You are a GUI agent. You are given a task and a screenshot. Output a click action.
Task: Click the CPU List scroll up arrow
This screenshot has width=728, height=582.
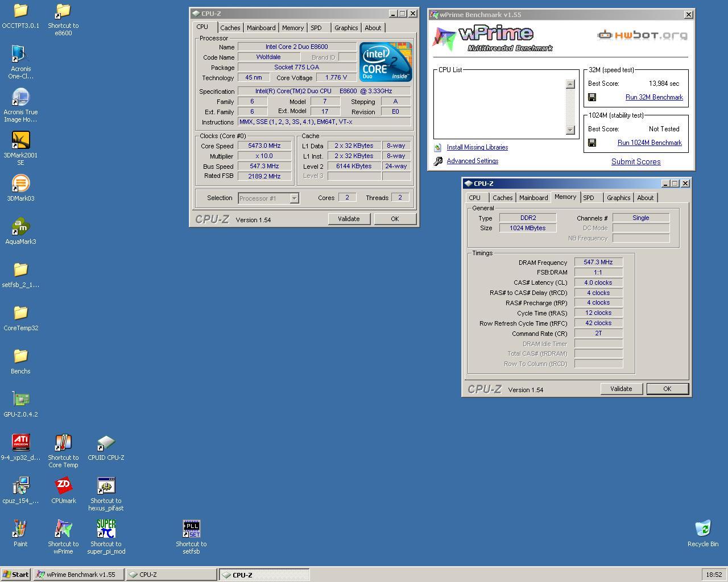point(570,84)
